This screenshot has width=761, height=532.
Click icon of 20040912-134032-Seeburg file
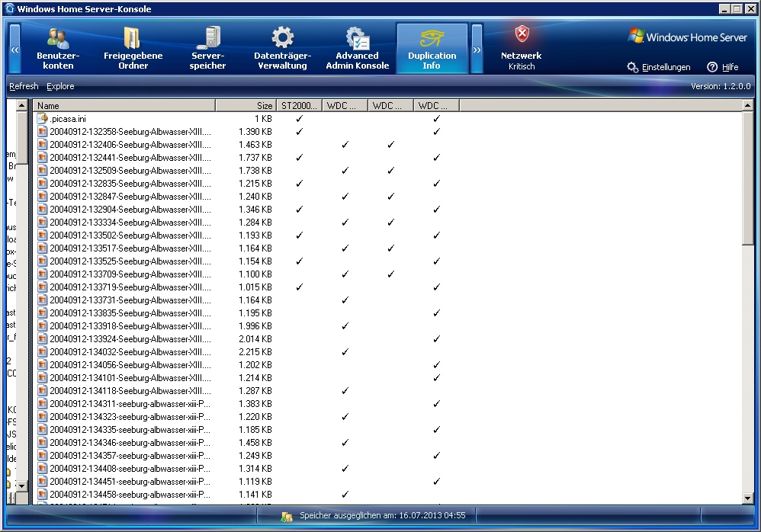pos(42,352)
